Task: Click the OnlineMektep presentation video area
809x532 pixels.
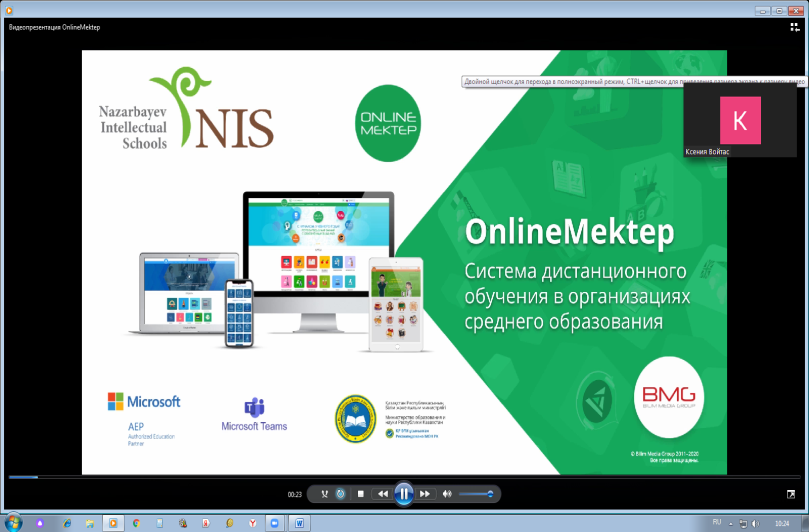Action: coord(404,262)
